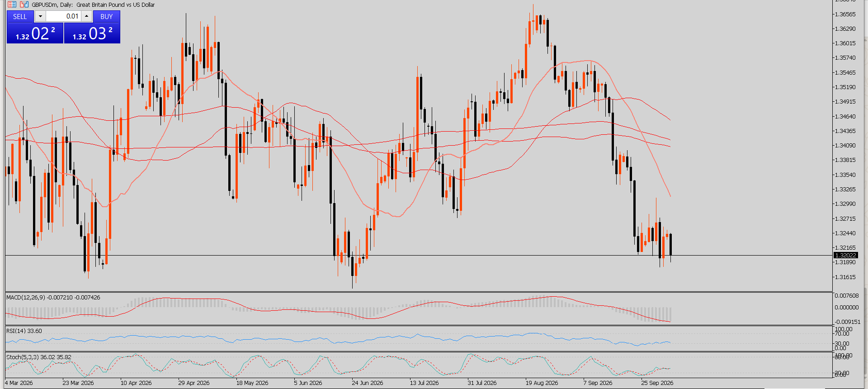Image resolution: width=868 pixels, height=389 pixels.
Task: Click the current price marker 1.32022
Action: tap(845, 255)
